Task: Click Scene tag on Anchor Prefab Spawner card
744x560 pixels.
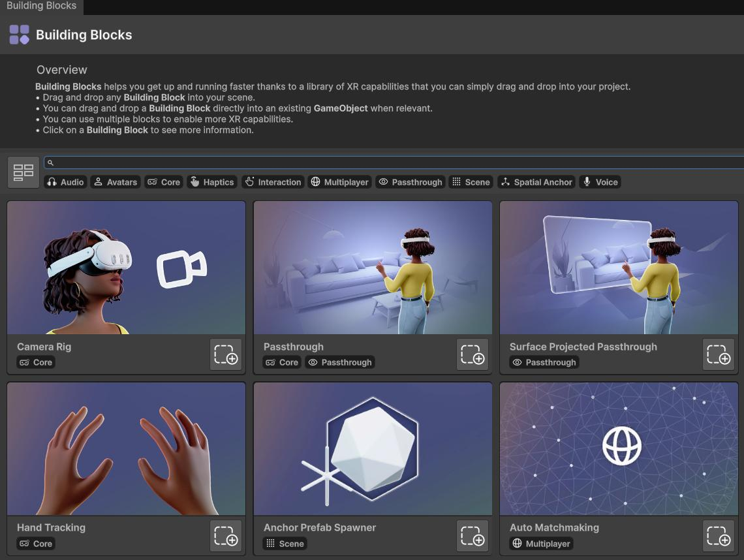Action: 285,544
